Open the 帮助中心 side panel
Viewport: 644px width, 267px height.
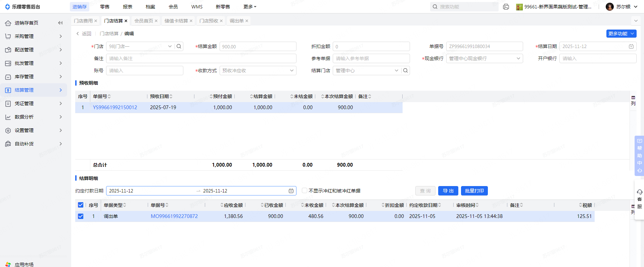(639, 155)
